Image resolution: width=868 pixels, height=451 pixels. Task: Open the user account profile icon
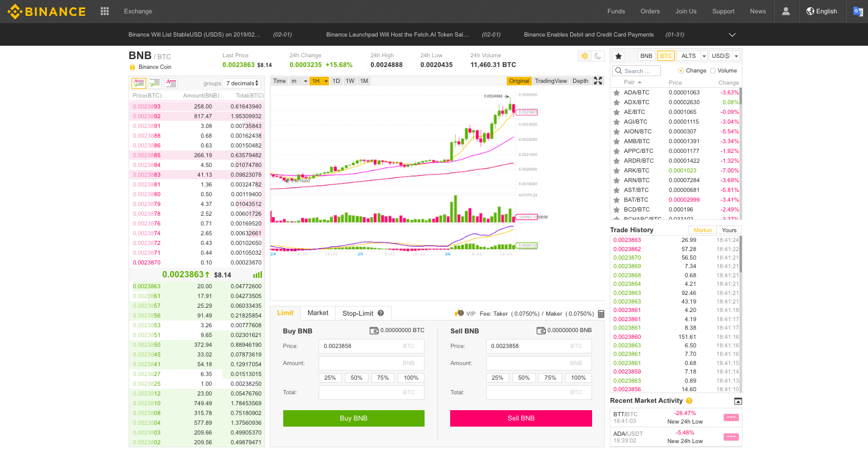(786, 11)
